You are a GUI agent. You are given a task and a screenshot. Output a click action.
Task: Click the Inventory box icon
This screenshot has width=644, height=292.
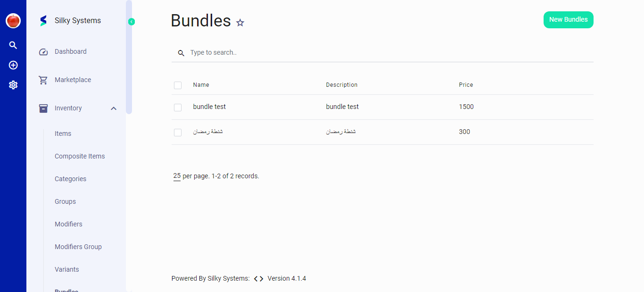(43, 108)
